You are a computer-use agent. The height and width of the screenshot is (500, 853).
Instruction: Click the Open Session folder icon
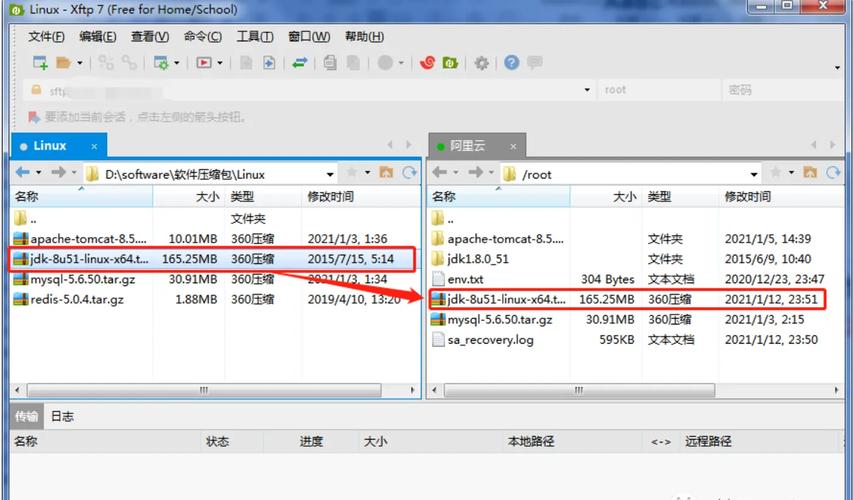pyautogui.click(x=64, y=63)
